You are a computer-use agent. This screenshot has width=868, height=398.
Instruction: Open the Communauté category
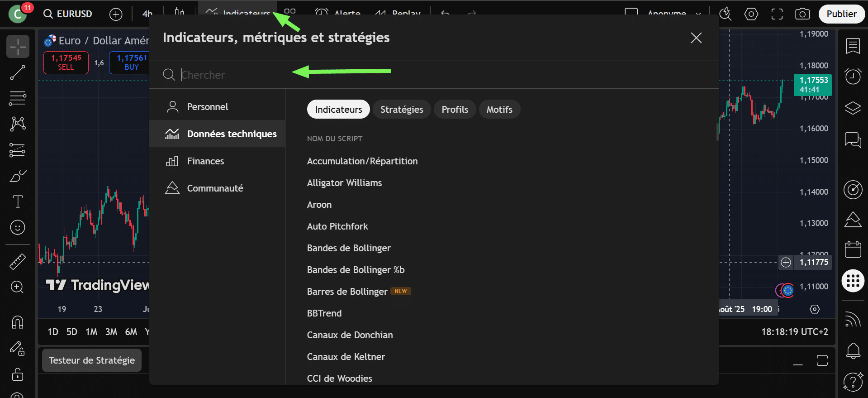(x=215, y=188)
